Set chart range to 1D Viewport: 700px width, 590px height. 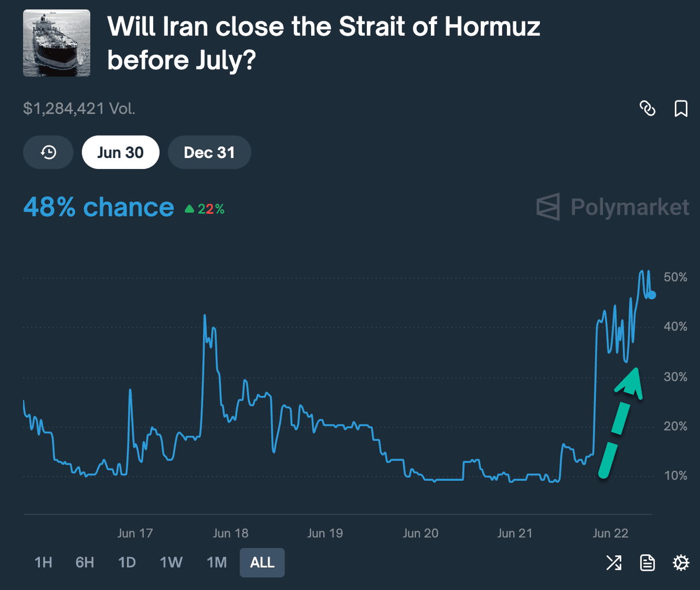[127, 562]
